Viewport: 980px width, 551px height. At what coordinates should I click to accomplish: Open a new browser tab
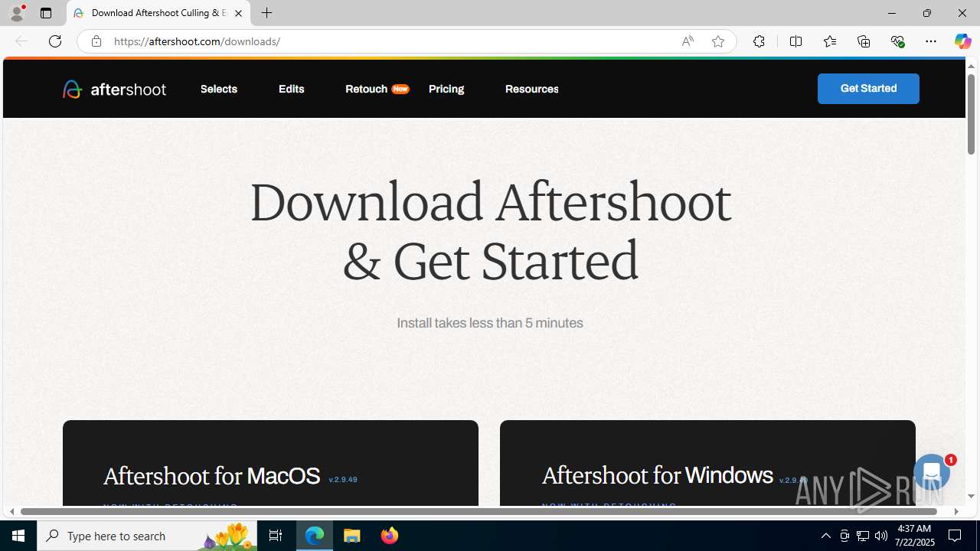(x=266, y=13)
